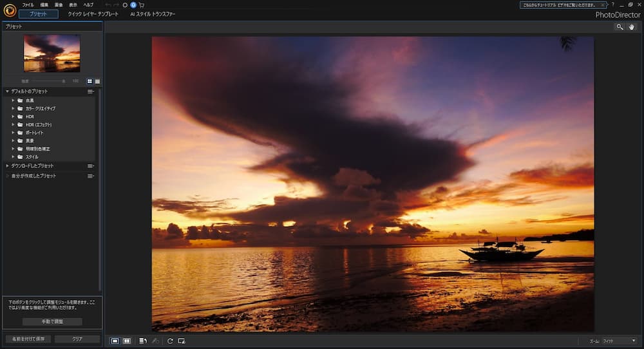644x349 pixels.
Task: Open the 表示 menu
Action: click(73, 5)
